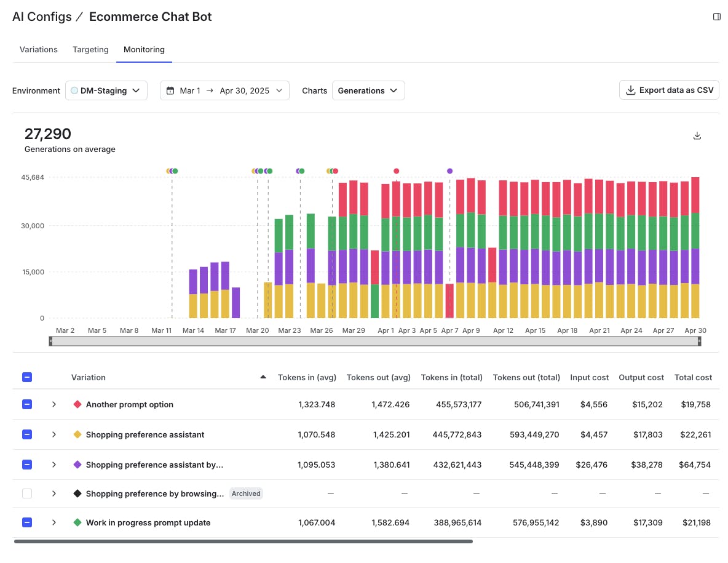Toggle the side panel icon at top right
This screenshot has width=728, height=563.
pyautogui.click(x=717, y=17)
